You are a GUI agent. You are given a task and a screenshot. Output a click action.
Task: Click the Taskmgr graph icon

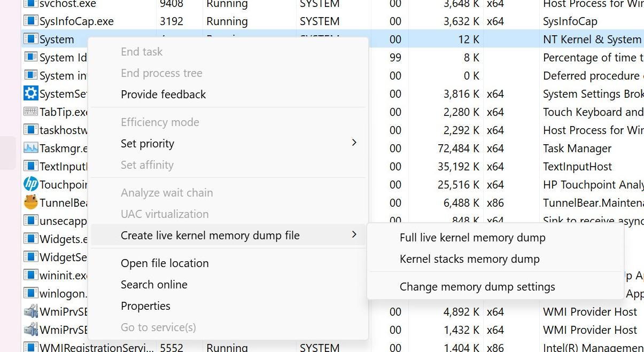pos(31,148)
